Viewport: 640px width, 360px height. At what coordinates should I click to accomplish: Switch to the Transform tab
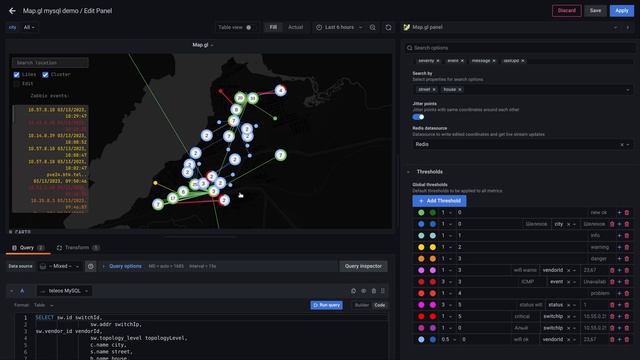78,248
